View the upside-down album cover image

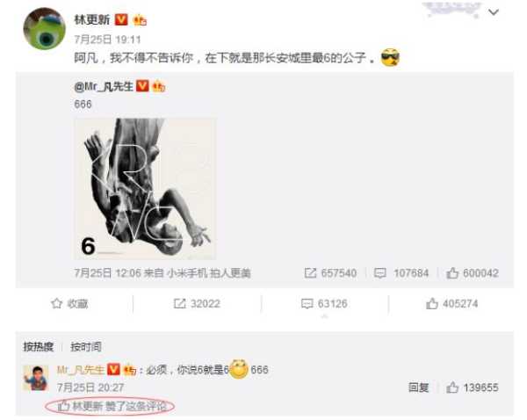[x=145, y=189]
